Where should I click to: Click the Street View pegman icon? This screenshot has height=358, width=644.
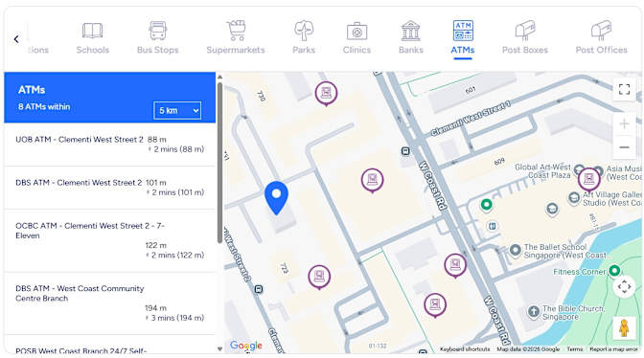point(624,327)
